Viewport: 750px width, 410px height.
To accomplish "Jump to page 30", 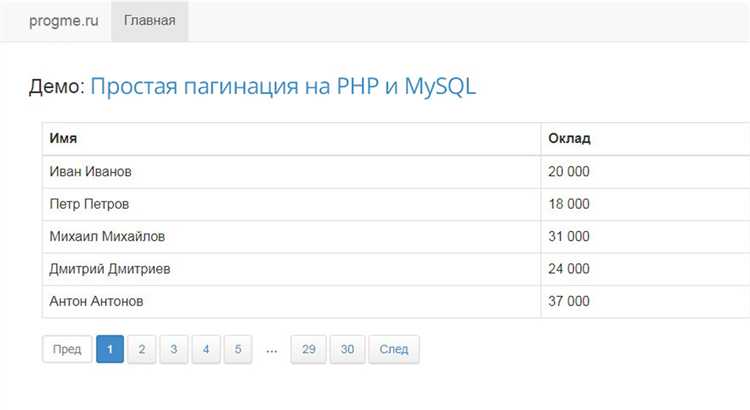I will [x=347, y=349].
